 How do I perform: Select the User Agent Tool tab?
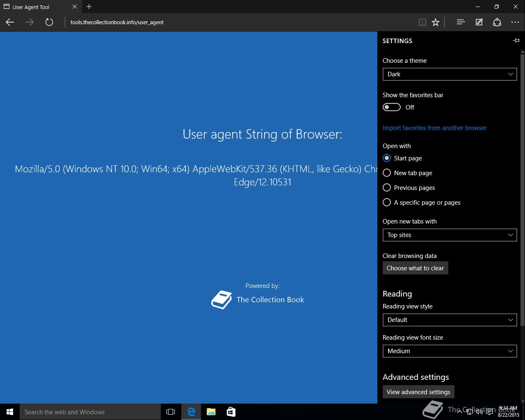coord(40,7)
